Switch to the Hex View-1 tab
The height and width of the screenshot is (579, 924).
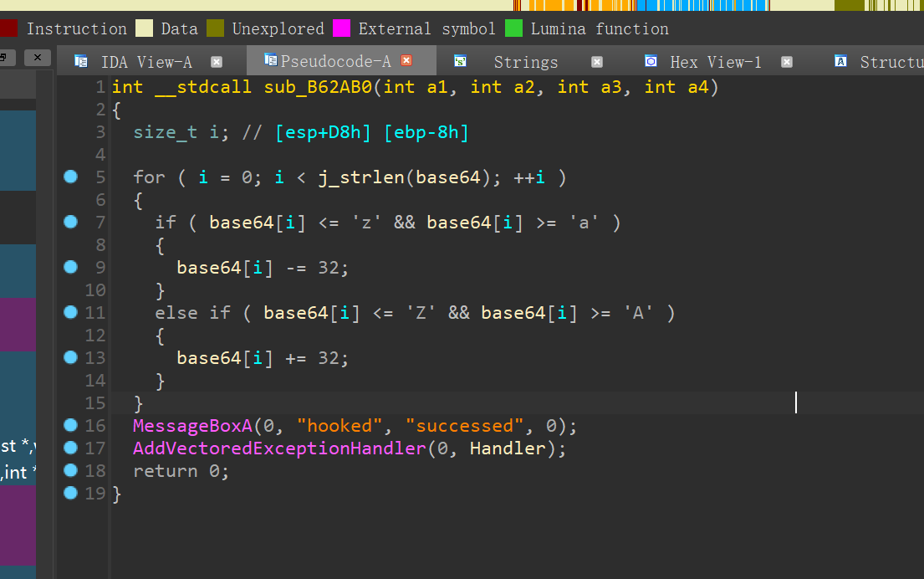[x=715, y=62]
